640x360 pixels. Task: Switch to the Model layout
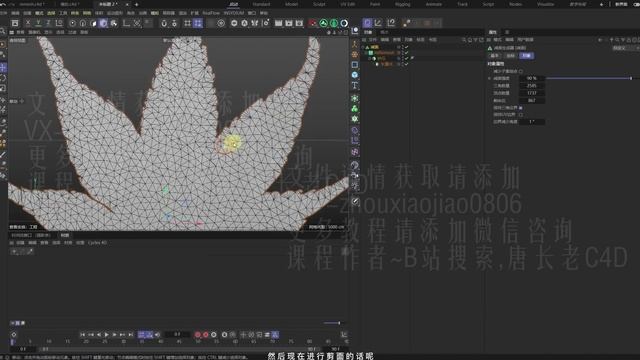291,4
